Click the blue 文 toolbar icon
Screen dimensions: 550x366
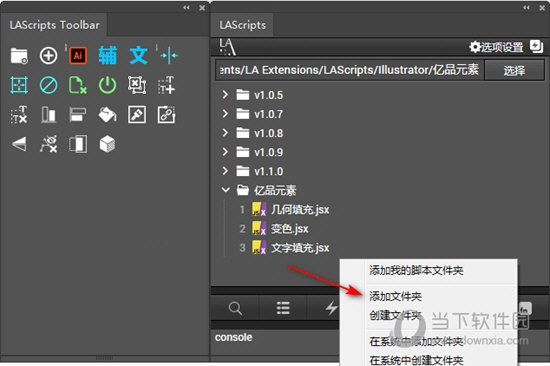(x=139, y=55)
